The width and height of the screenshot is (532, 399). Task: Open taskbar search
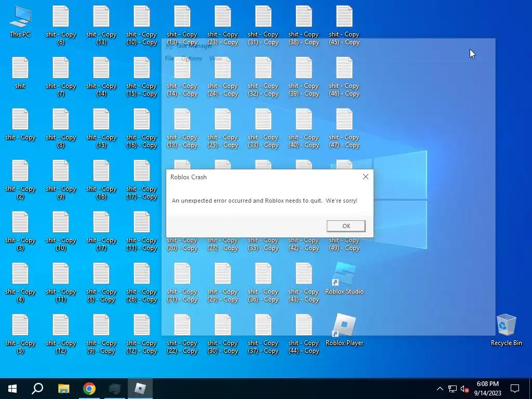37,389
